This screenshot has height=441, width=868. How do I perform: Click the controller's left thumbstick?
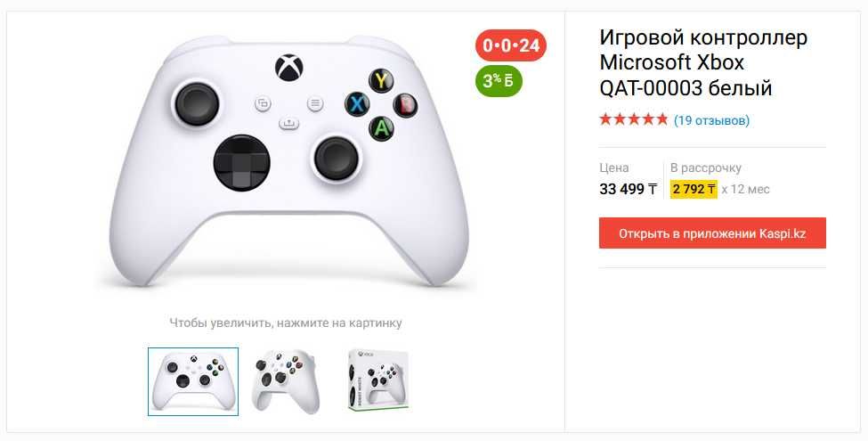coord(195,104)
